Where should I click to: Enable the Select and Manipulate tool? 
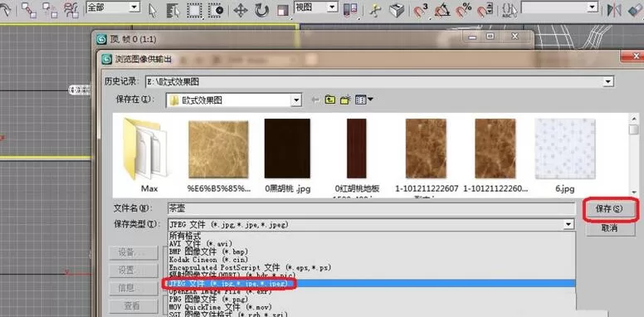pos(374,10)
